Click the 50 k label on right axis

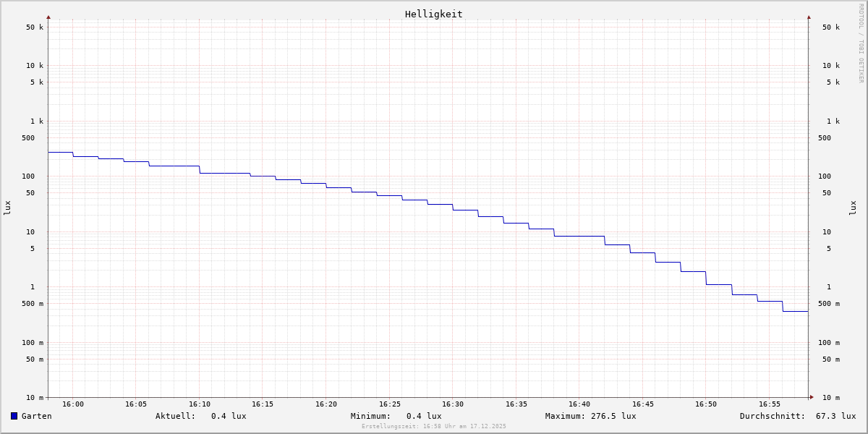tap(831, 27)
